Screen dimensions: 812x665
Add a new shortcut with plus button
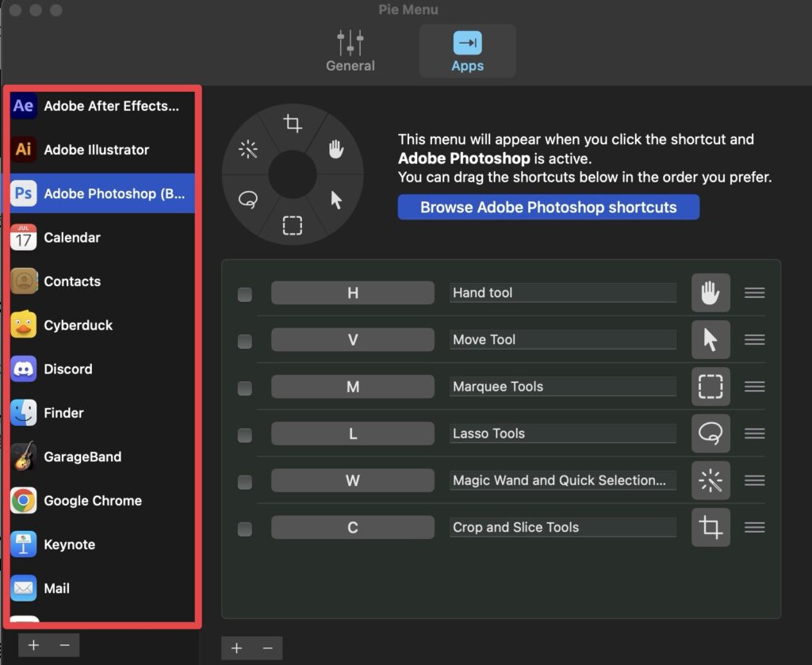(x=236, y=648)
